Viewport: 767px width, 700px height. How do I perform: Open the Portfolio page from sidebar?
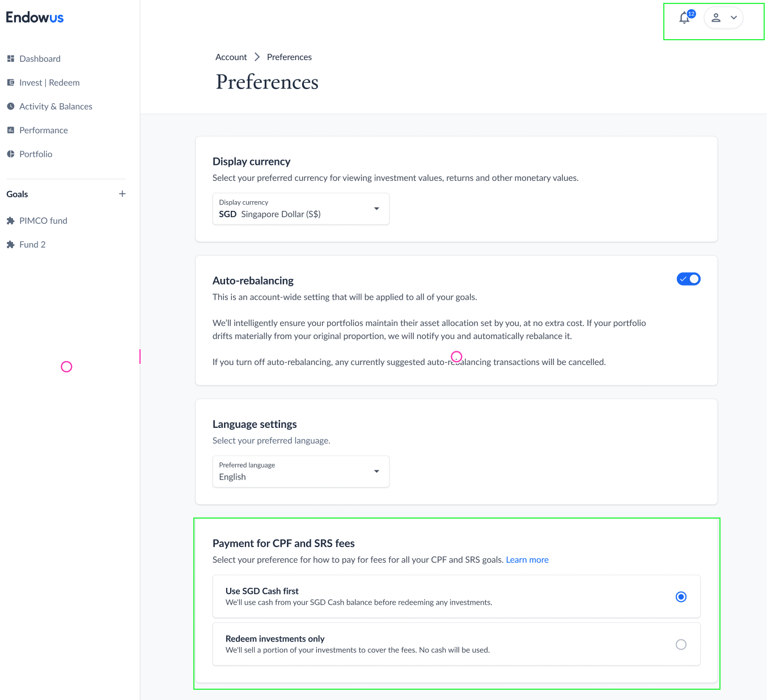(x=36, y=154)
